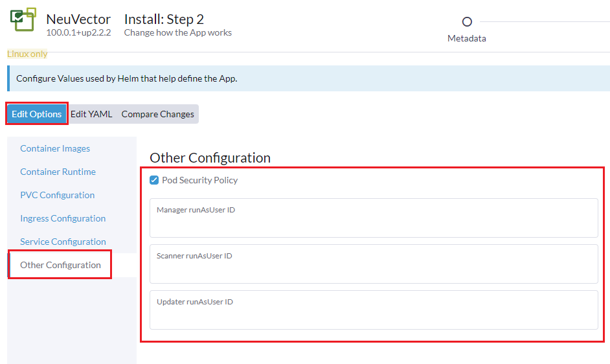The image size is (610, 364).
Task: Click the NeuVector app logo icon
Action: pos(23,19)
